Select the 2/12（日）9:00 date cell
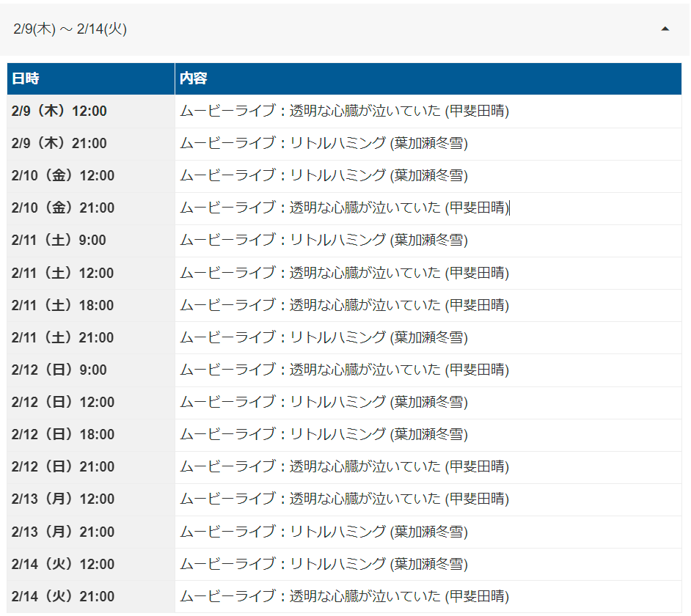 point(91,370)
